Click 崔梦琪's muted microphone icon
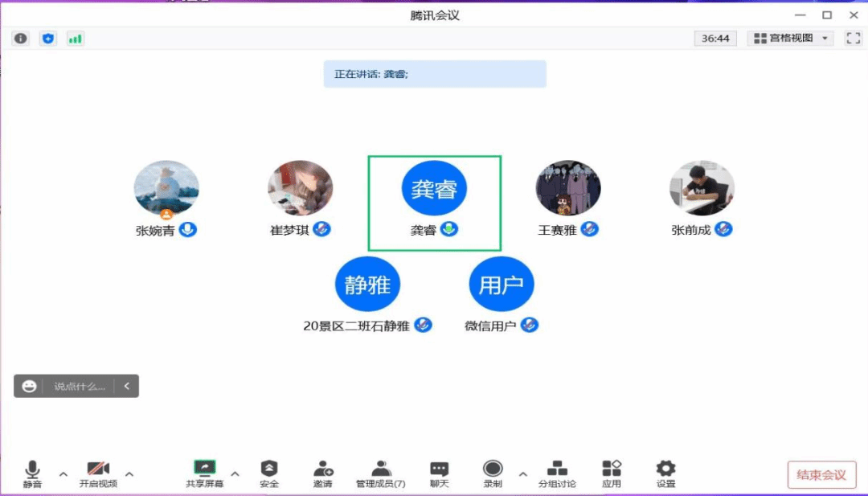This screenshot has width=868, height=496. (x=321, y=229)
